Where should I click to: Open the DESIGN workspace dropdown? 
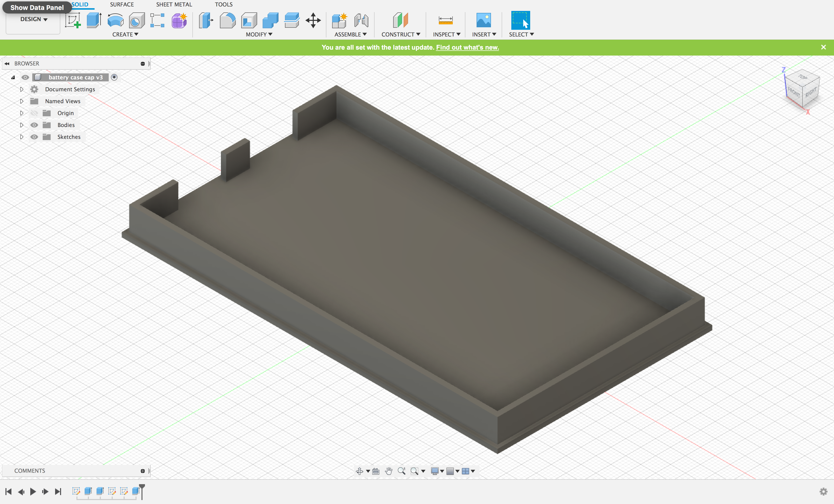[34, 19]
